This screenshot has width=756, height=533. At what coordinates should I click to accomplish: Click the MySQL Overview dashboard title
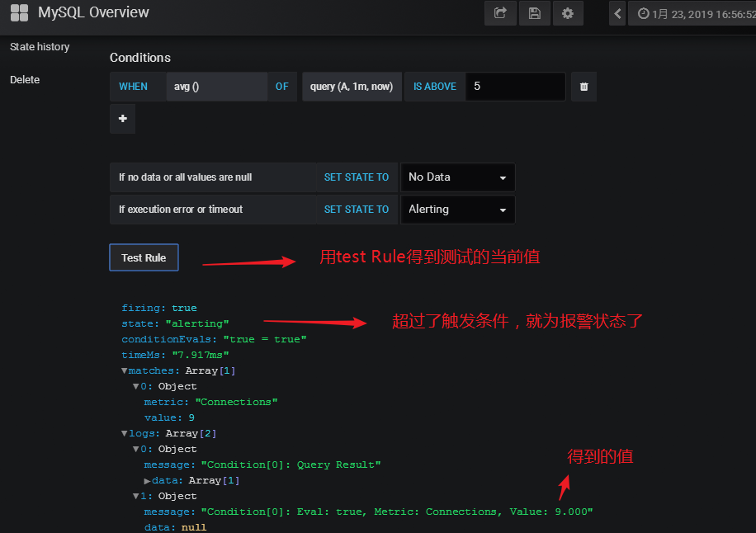(x=93, y=12)
